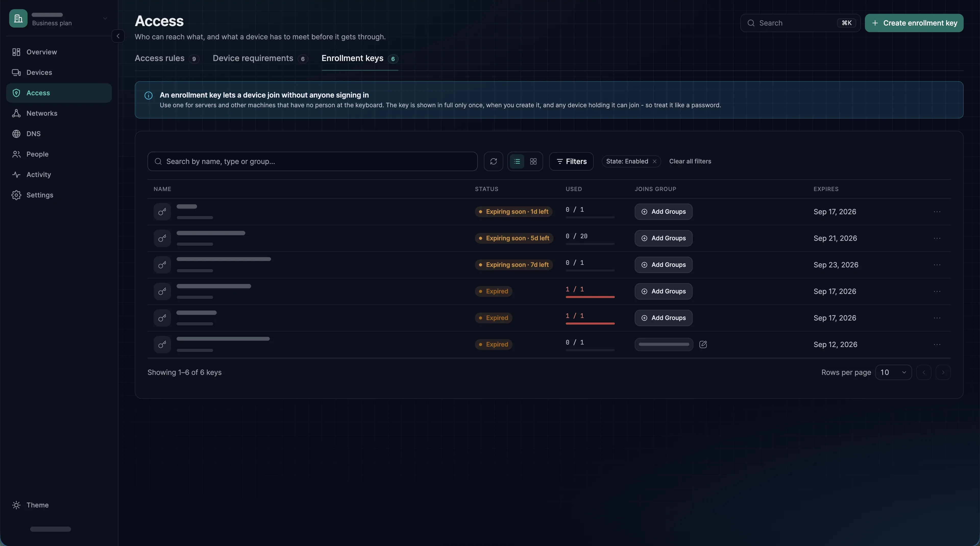
Task: Click the usage bar of the 0 / 20 key
Action: pyautogui.click(x=590, y=244)
